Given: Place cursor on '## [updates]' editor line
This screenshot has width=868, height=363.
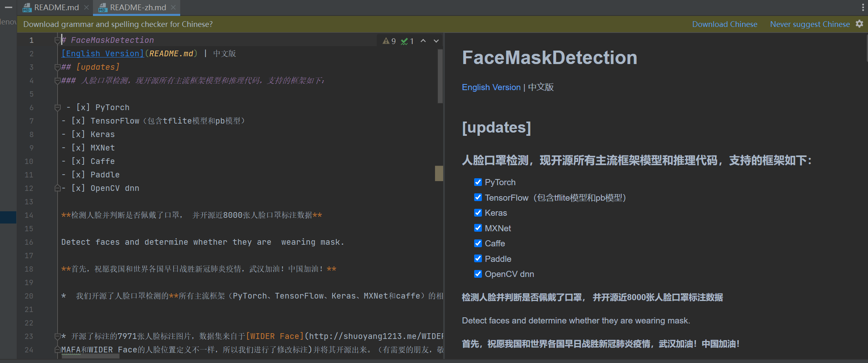Looking at the screenshot, I should (x=91, y=67).
